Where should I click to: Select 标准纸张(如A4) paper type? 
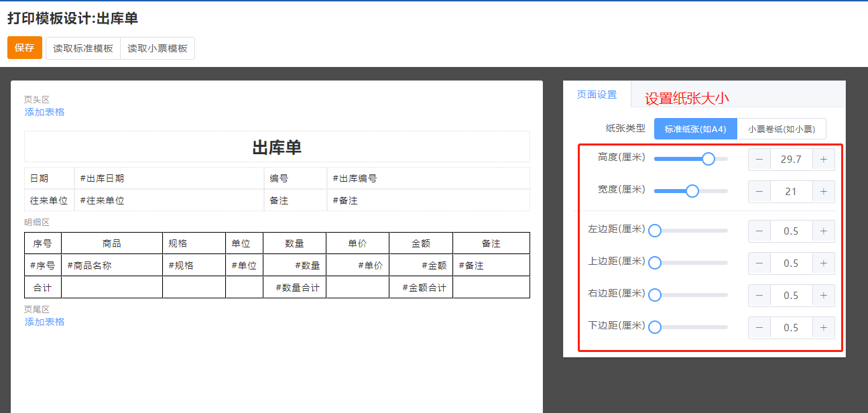click(695, 129)
